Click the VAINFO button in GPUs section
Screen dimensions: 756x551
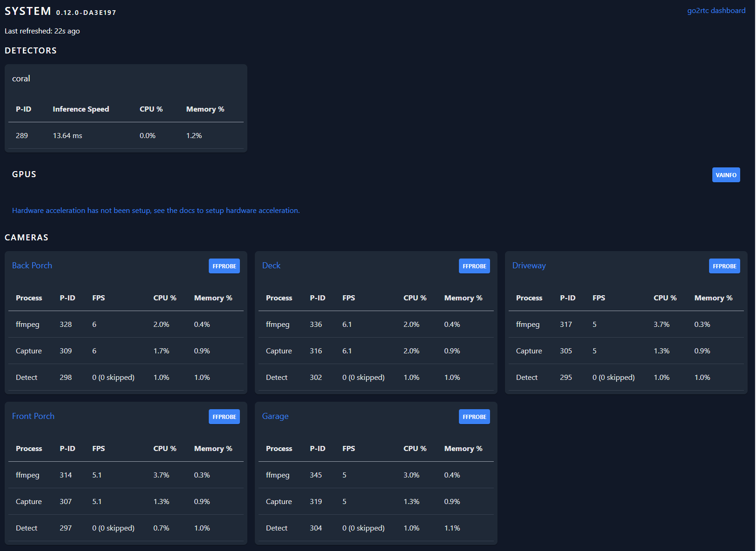[726, 175]
